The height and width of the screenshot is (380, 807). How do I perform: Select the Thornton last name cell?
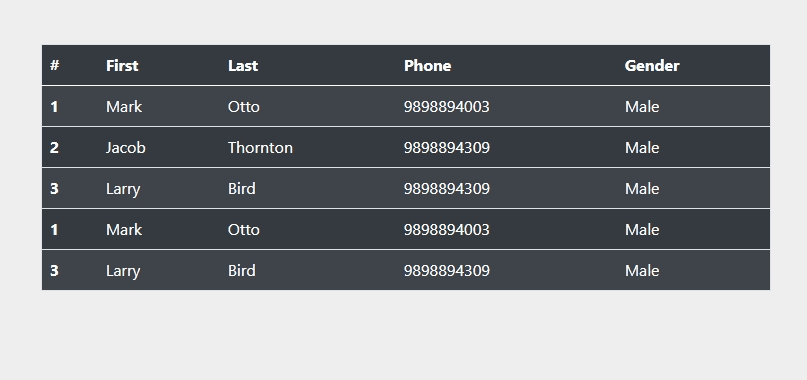click(260, 148)
